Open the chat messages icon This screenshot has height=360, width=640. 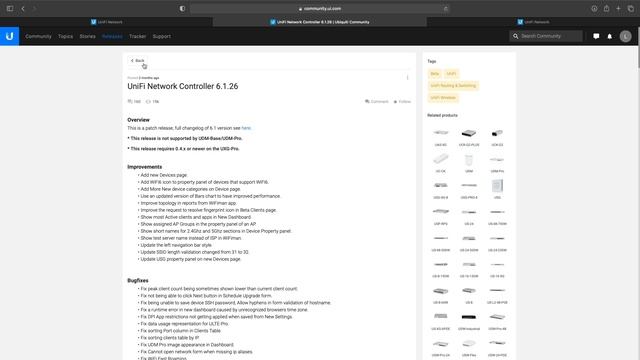(x=596, y=36)
